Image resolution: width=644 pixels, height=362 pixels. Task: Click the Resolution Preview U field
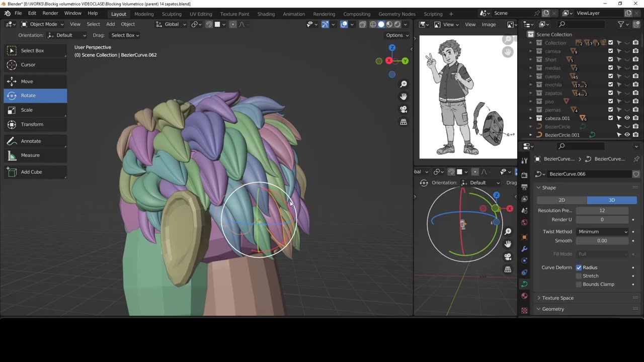[602, 211]
